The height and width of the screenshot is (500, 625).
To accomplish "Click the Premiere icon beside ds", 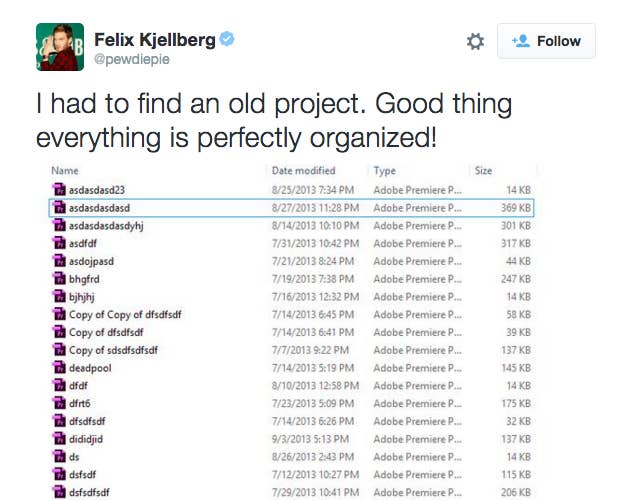I will click(58, 457).
